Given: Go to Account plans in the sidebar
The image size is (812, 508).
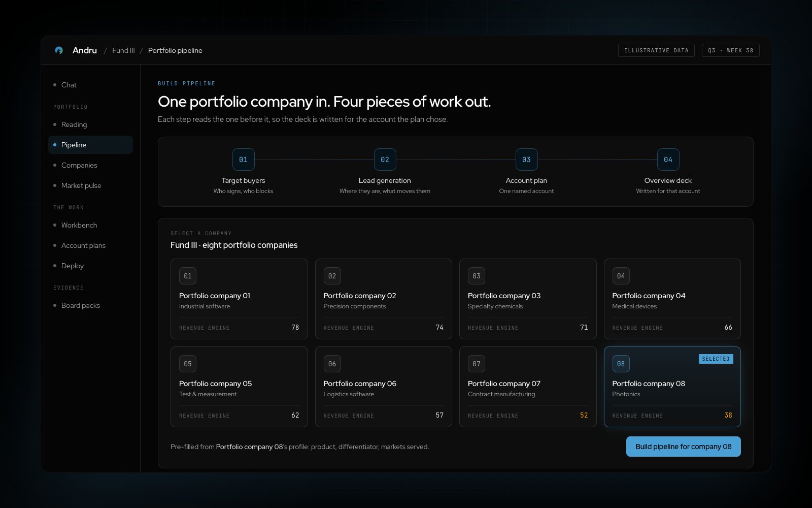Looking at the screenshot, I should click(90, 245).
